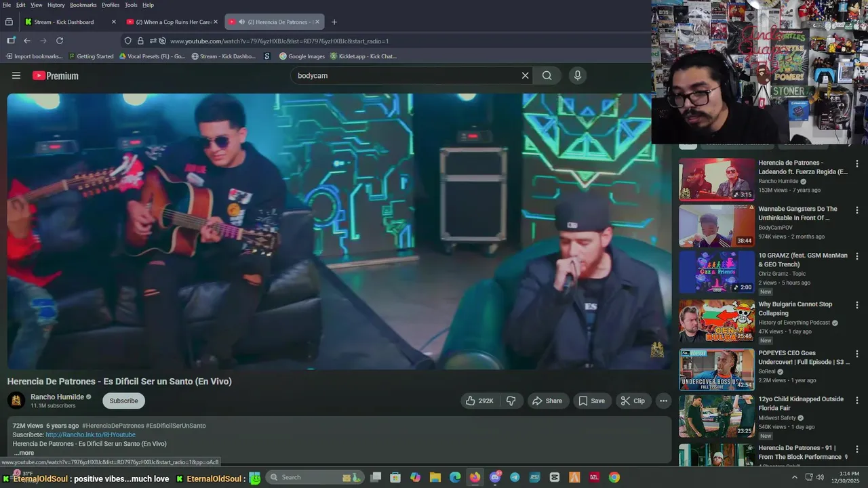Open the tab overview icon left of tabs
868x488 pixels.
pyautogui.click(x=9, y=22)
